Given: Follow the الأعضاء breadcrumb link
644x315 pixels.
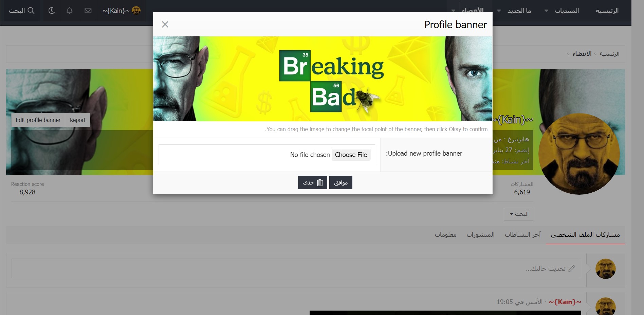Looking at the screenshot, I should [582, 54].
